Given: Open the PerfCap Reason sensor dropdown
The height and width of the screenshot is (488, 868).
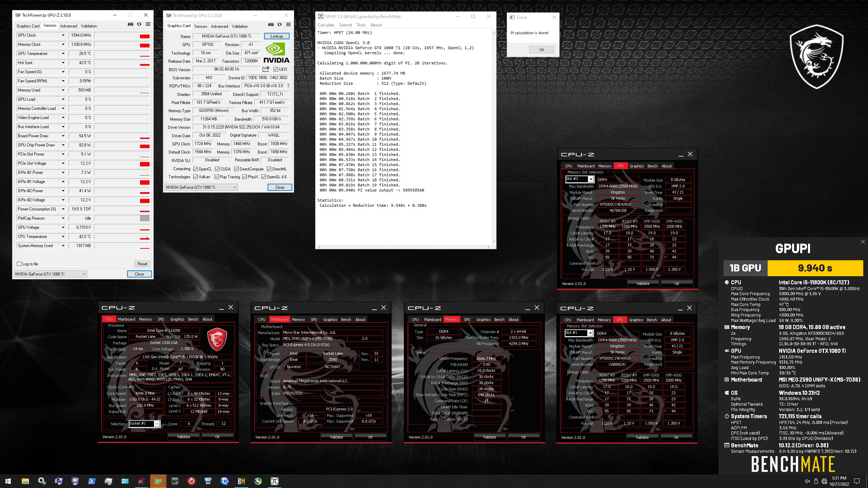Looking at the screenshot, I should (63, 218).
